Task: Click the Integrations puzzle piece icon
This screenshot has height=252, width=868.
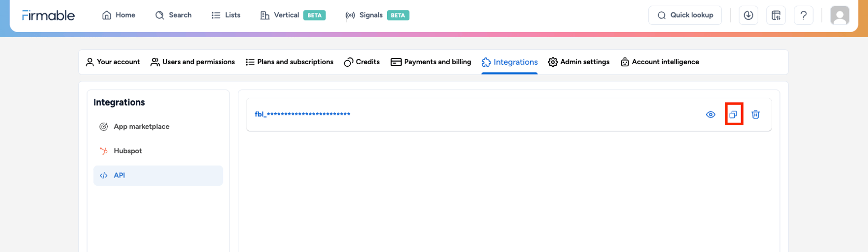Action: coord(486,62)
